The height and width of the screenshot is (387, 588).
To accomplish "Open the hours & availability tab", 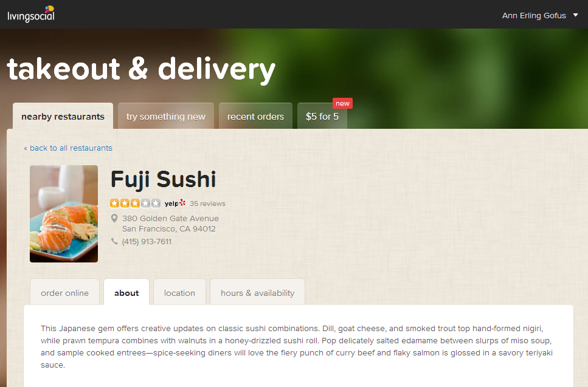I will pyautogui.click(x=257, y=293).
